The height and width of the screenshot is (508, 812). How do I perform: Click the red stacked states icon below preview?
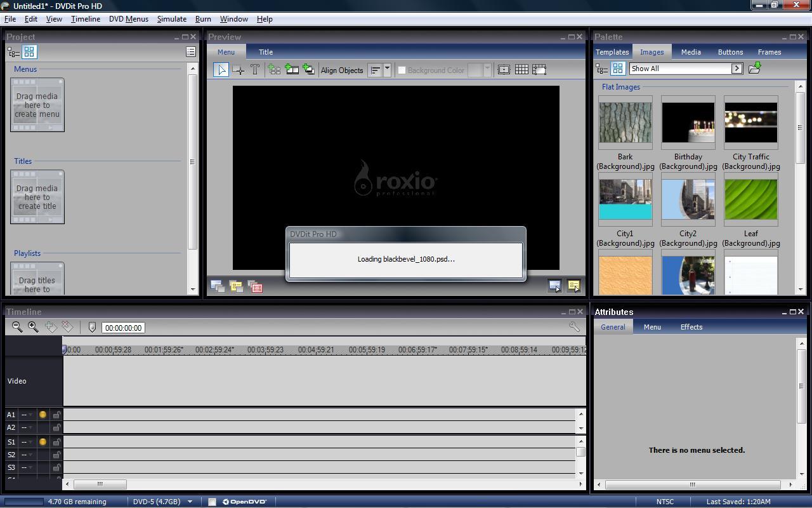click(x=255, y=286)
